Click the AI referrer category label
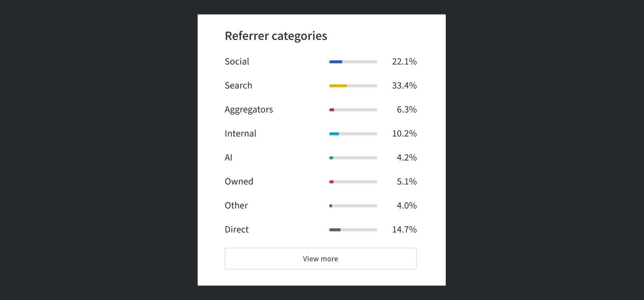644x300 pixels. click(x=228, y=158)
